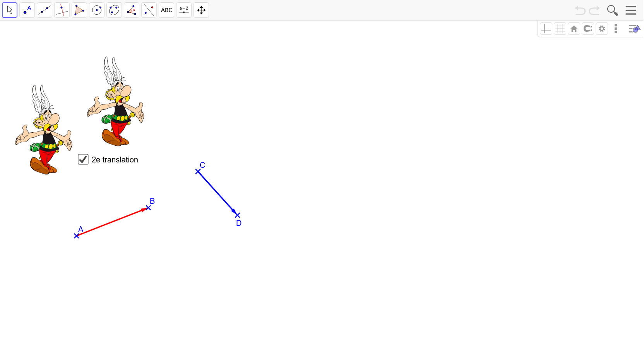Image resolution: width=644 pixels, height=355 pixels.
Task: Open graphics settings gear
Action: [602, 29]
